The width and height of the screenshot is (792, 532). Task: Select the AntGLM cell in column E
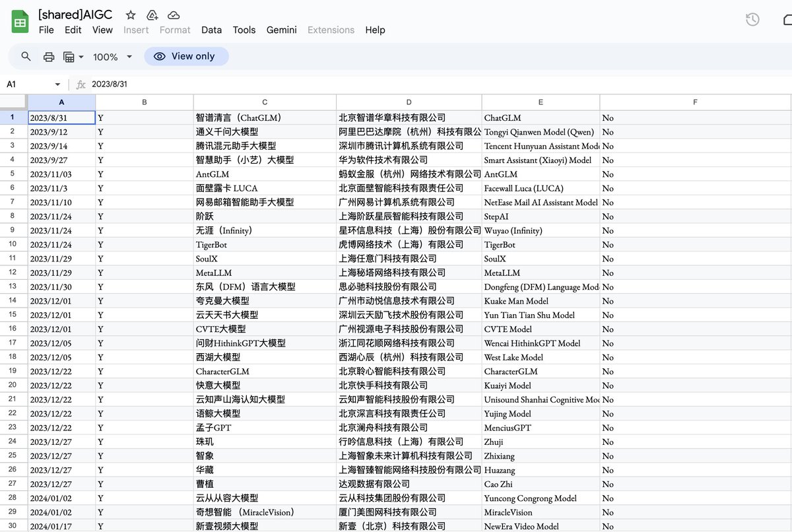click(x=541, y=174)
